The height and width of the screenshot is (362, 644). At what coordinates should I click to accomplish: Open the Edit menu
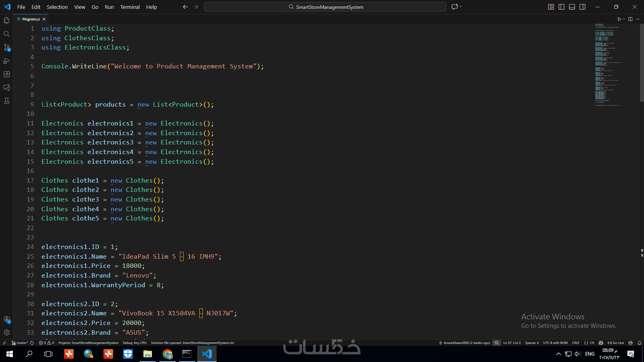click(x=36, y=7)
